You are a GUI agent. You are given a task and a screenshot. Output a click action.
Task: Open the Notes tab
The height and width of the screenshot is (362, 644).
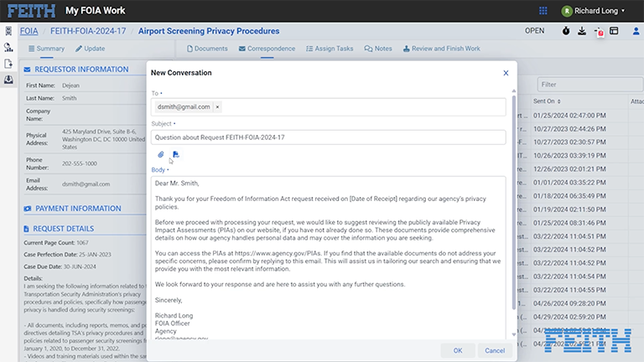(378, 49)
